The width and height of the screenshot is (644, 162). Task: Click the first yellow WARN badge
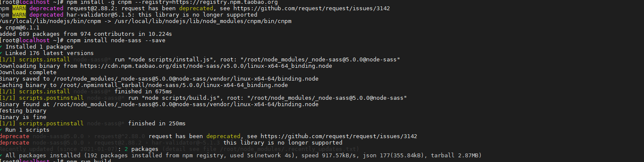pos(18,9)
